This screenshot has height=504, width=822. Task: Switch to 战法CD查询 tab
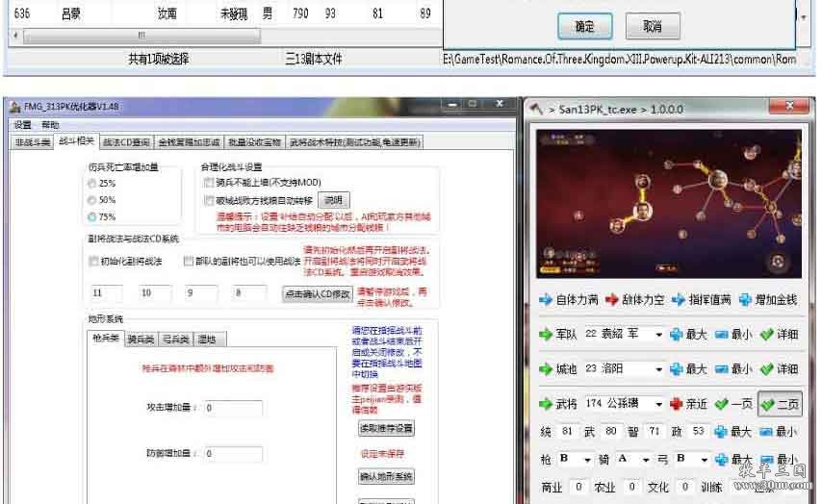coord(126,142)
